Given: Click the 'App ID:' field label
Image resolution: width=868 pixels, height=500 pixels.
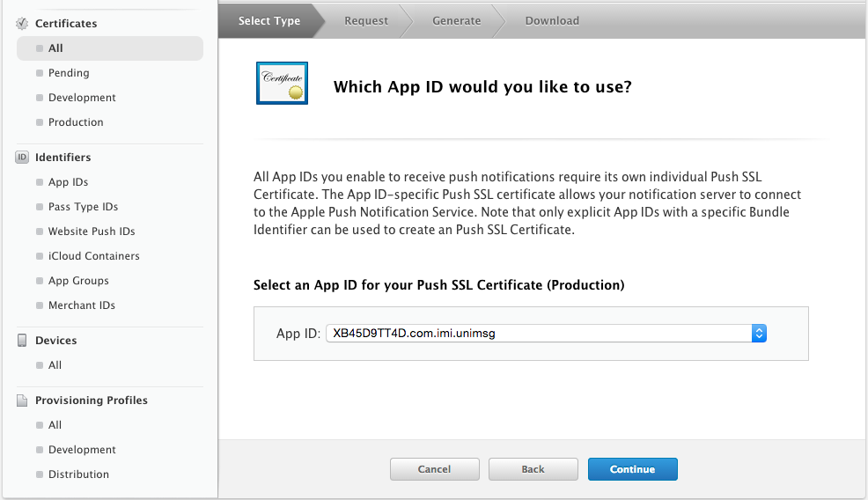Looking at the screenshot, I should click(298, 334).
